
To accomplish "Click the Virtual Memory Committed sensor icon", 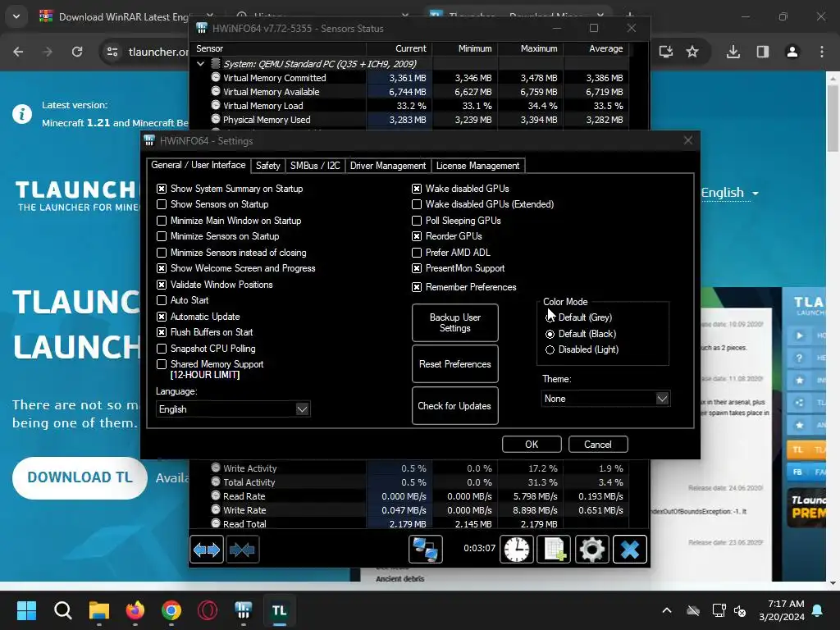I will [216, 77].
